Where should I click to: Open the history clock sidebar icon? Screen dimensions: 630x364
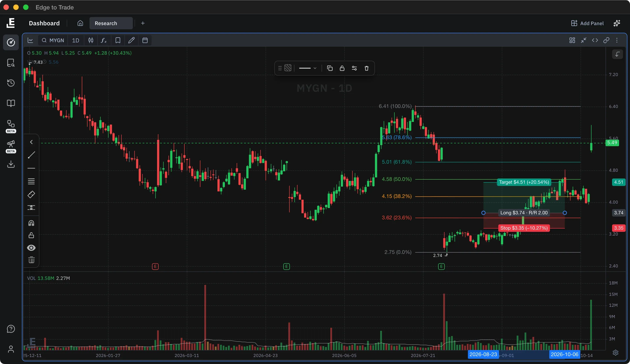point(11,83)
